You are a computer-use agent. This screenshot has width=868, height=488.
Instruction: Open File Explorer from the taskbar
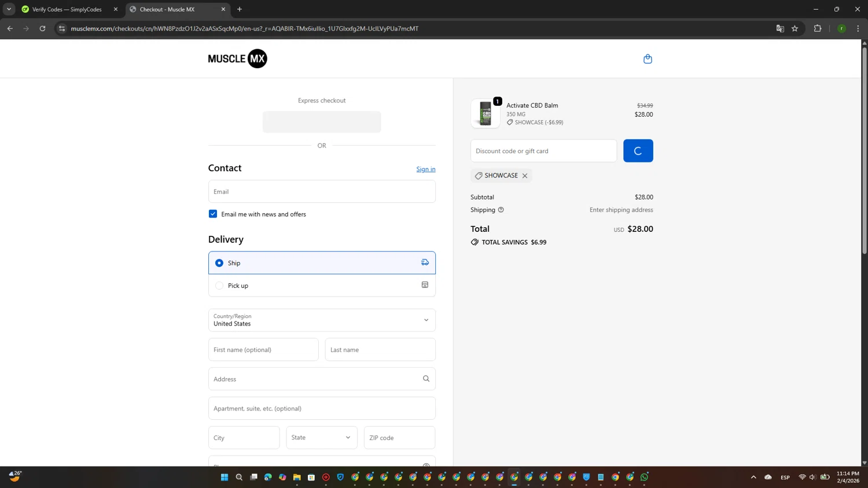[297, 477]
